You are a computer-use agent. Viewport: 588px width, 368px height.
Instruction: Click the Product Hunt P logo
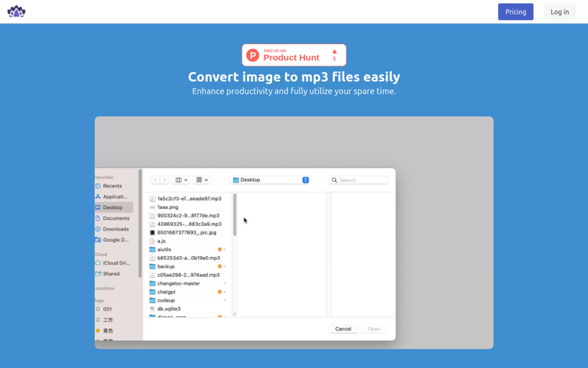(x=253, y=55)
